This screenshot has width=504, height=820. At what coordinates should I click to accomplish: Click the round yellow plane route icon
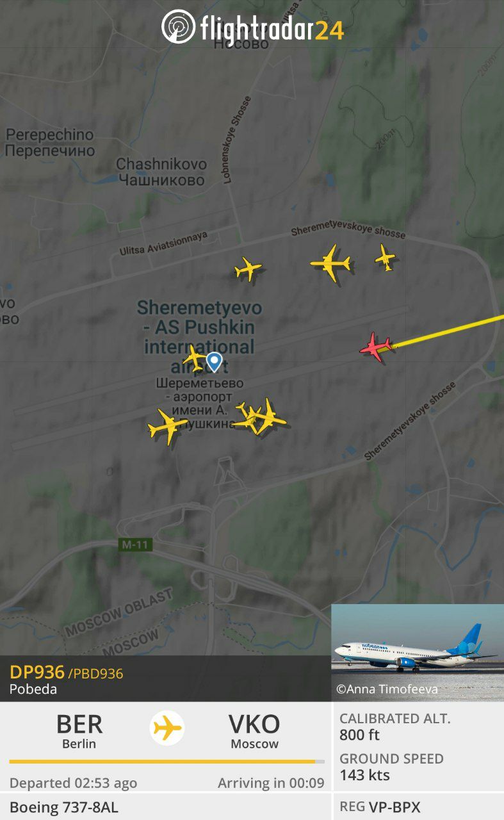point(167,728)
